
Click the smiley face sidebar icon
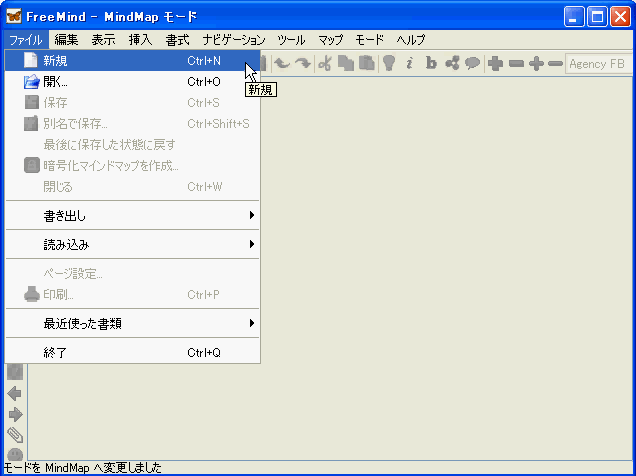coord(15,455)
